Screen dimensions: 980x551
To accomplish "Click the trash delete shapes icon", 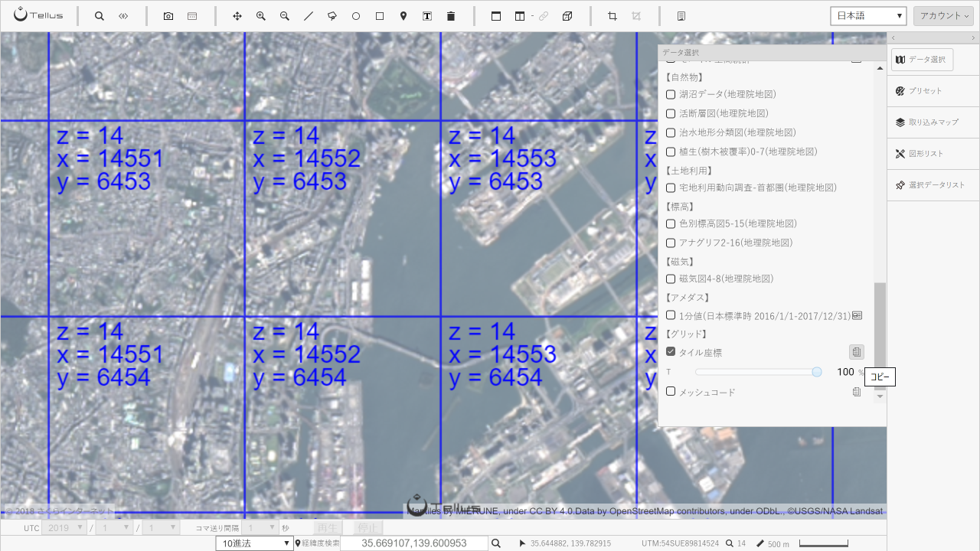I will point(451,16).
